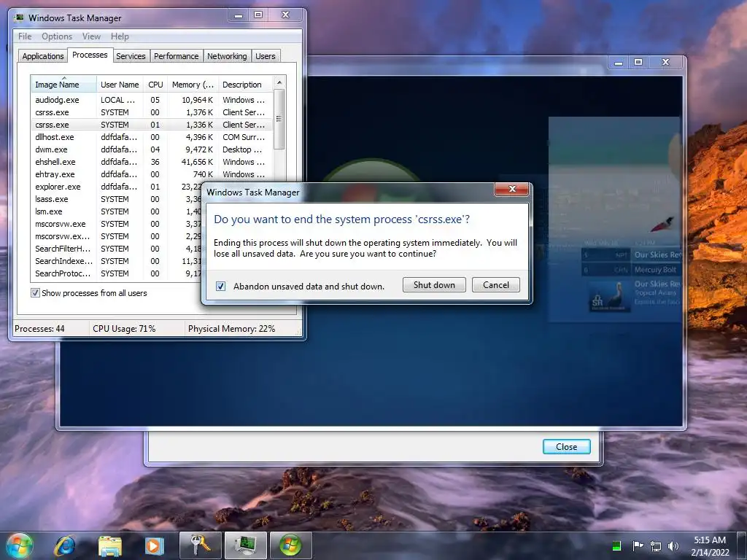The image size is (747, 560).
Task: Open the Help menu
Action: point(120,36)
